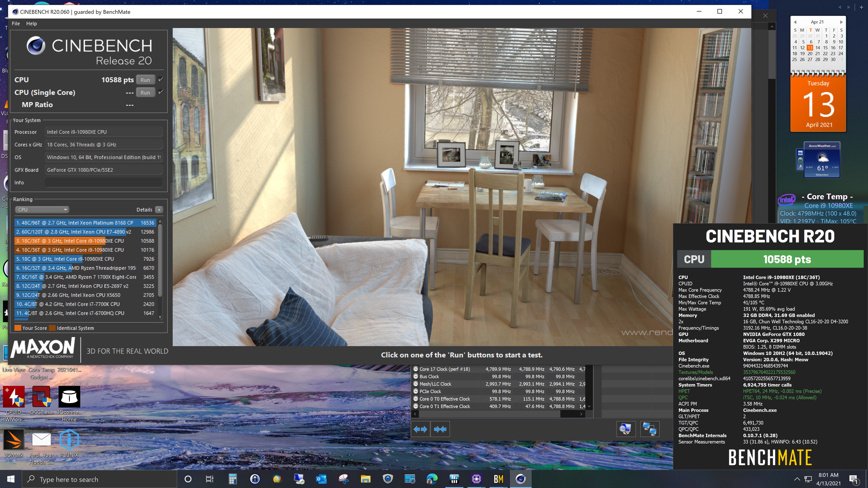Click the Processor field value
868x488 pixels.
click(104, 132)
